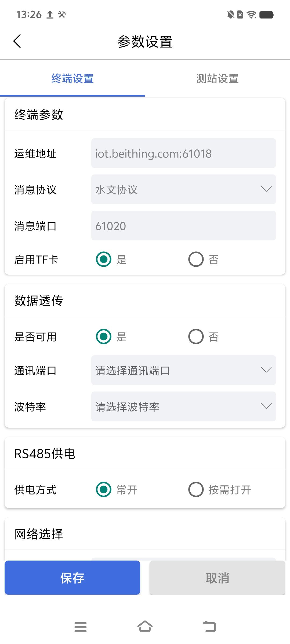Screen dimensions: 290x644
Task: Tap the 取消 button
Action: click(217, 577)
